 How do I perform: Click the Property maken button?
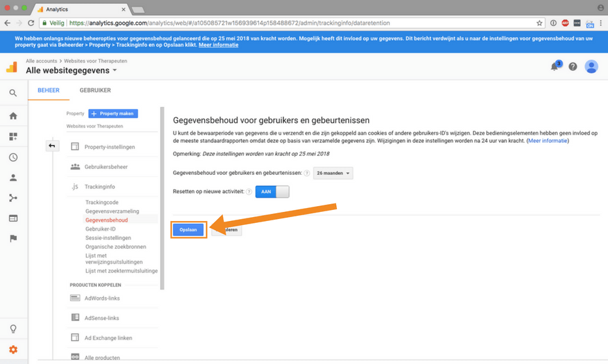113,114
